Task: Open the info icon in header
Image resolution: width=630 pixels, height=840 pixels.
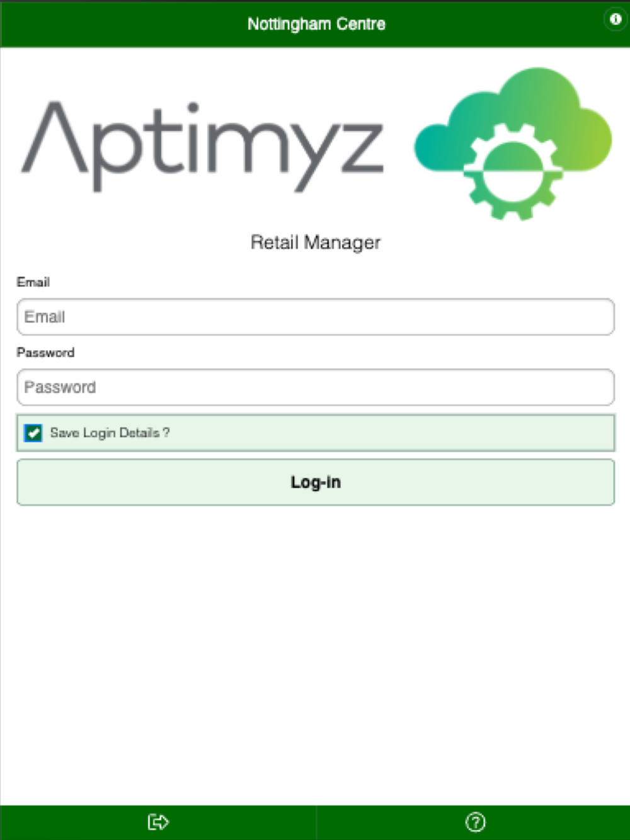Action: 615,20
